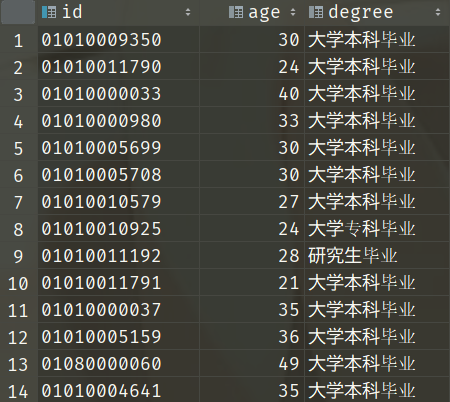Select row number 13

19,364
